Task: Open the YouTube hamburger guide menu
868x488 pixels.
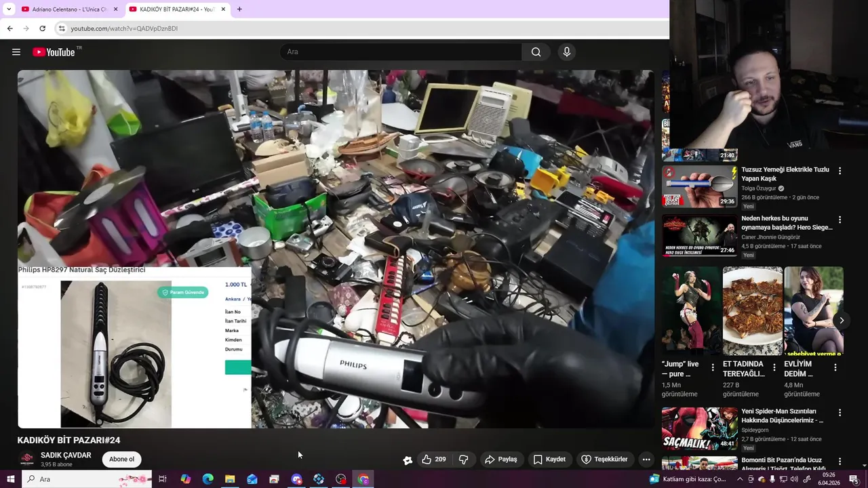Action: 16,52
